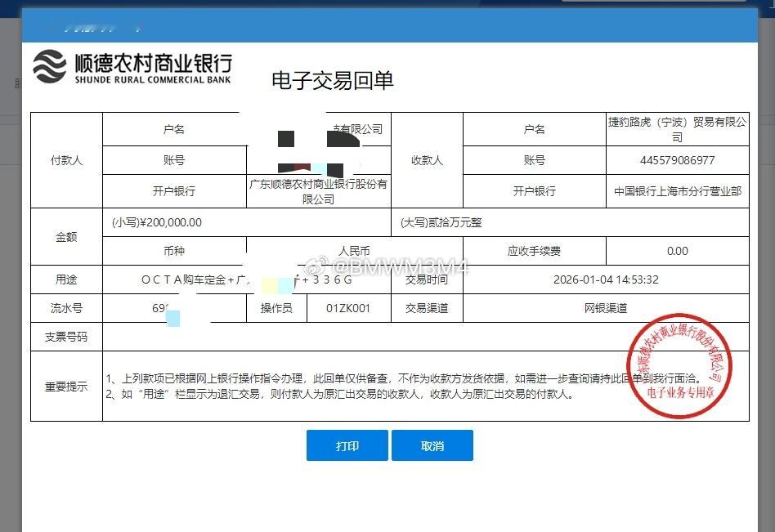Click the 金额 row label
Viewport: 775px width, 532px height.
[66, 237]
